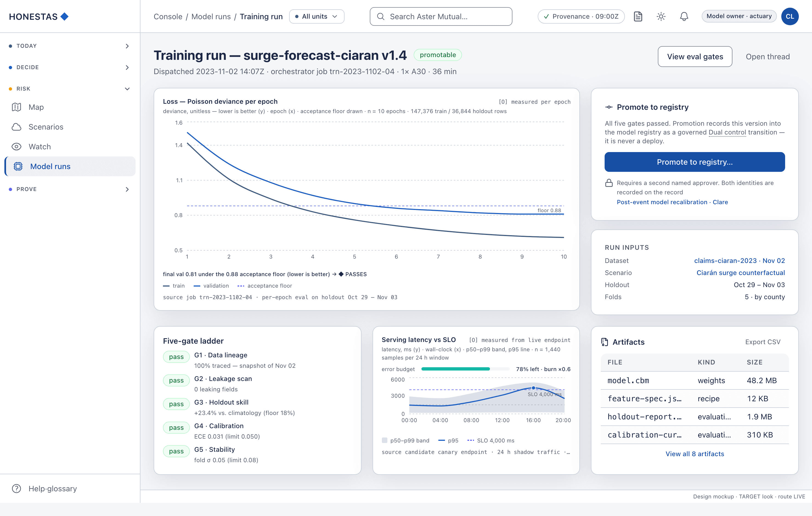Click Export CSV in Artifacts

762,342
